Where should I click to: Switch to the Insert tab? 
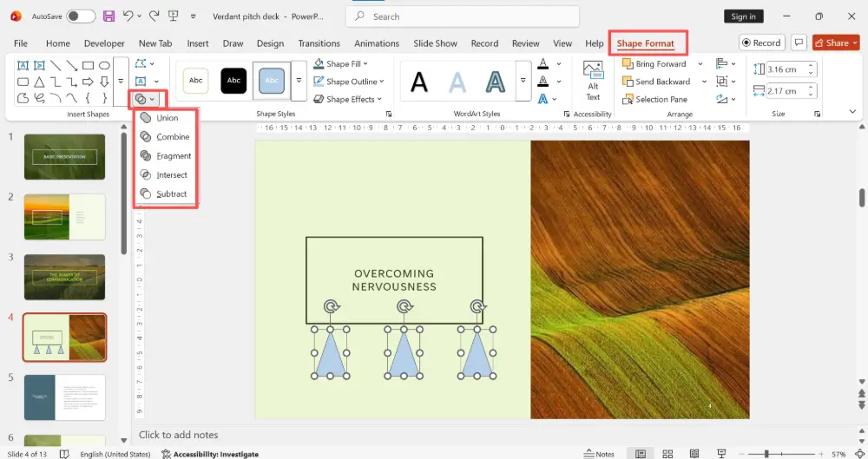click(198, 43)
